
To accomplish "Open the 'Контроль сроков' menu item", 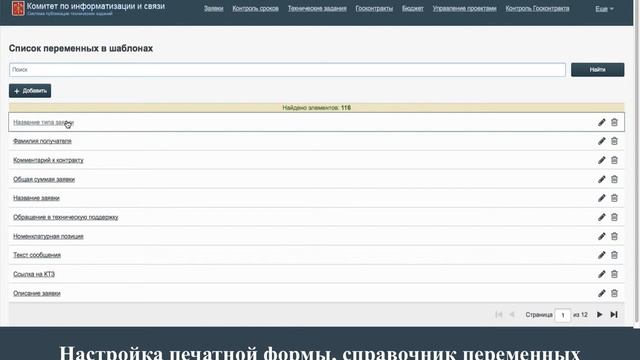I will 256,9.
